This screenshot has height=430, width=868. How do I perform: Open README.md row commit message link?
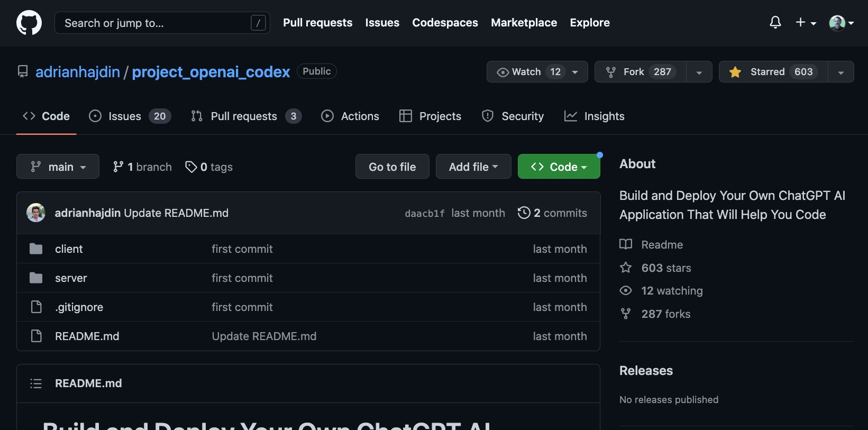point(264,336)
